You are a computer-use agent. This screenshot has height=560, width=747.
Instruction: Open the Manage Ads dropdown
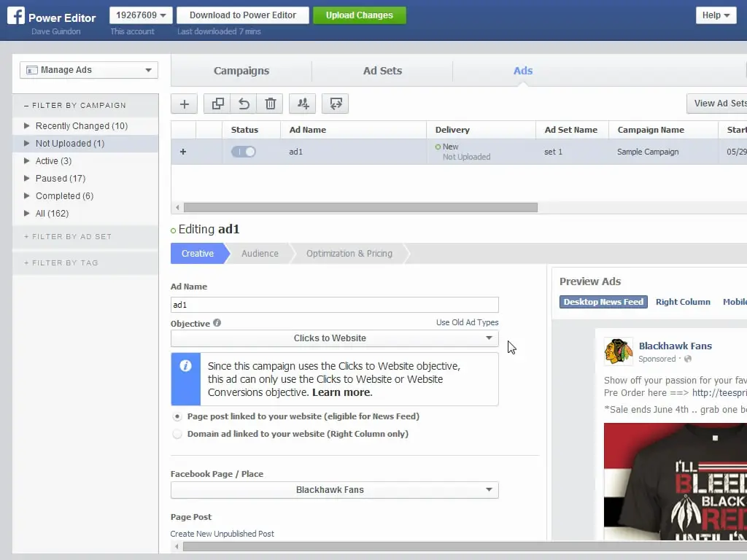[x=88, y=70]
